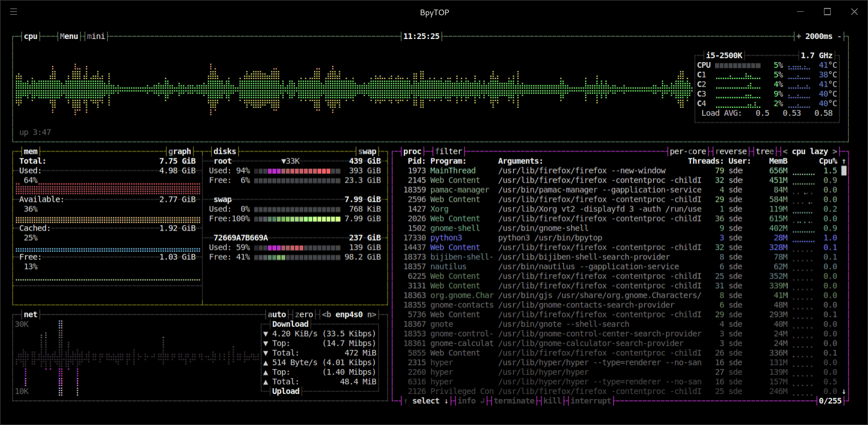Screen dimensions: 868x425
Task: Select the Xorg process row
Action: (x=620, y=209)
